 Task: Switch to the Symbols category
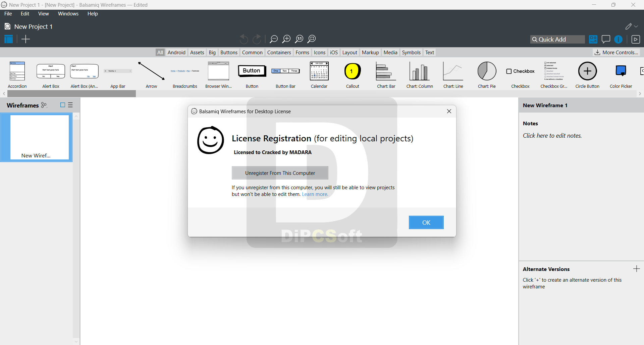pyautogui.click(x=411, y=52)
